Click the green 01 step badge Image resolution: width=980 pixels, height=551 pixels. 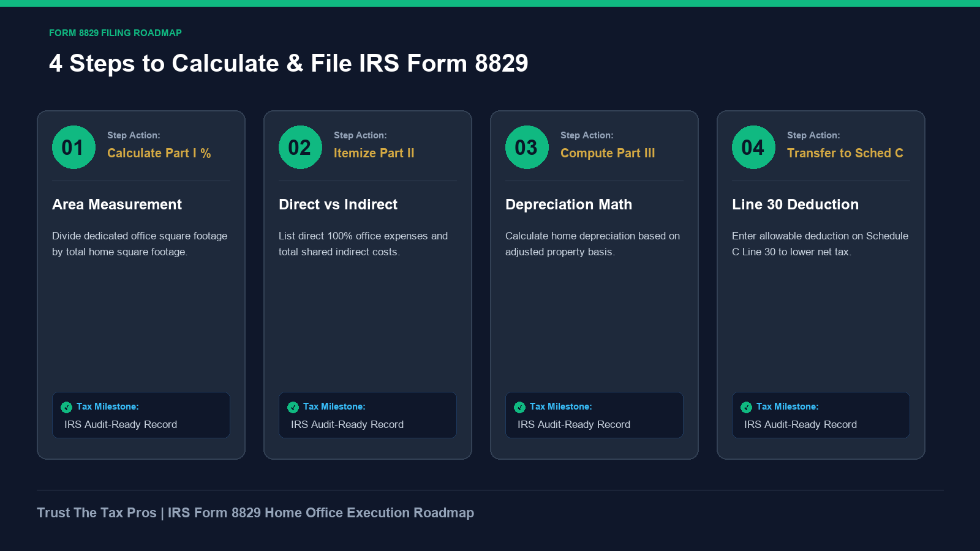coord(73,147)
